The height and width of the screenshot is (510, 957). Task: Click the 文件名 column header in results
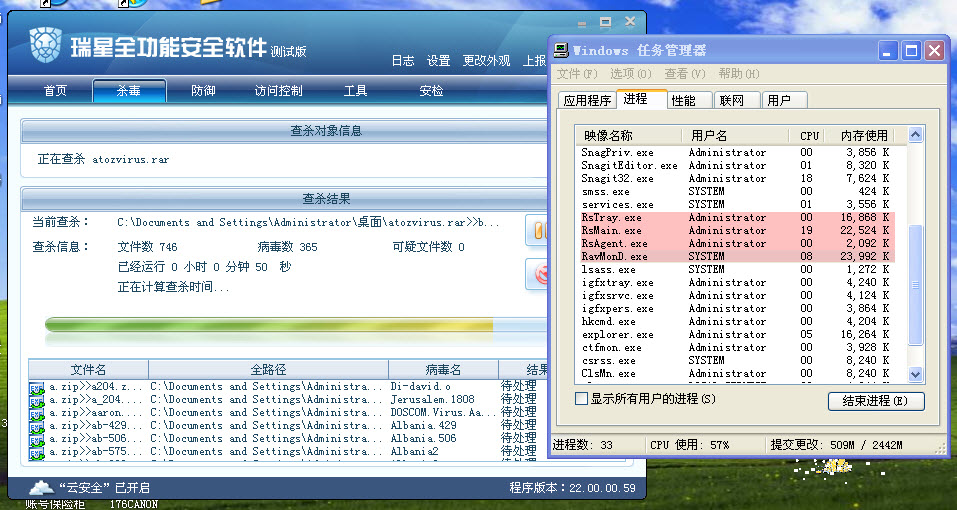pos(88,370)
